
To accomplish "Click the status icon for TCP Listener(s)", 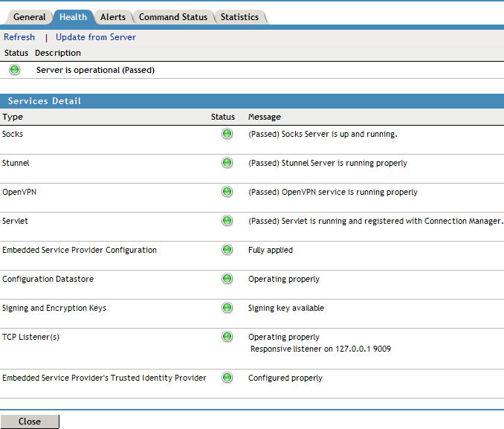I will 227,336.
